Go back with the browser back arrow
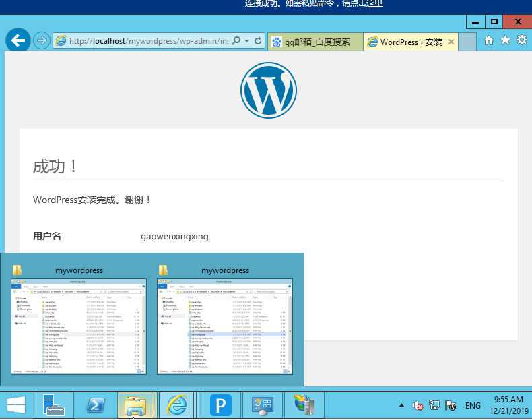 (18, 40)
